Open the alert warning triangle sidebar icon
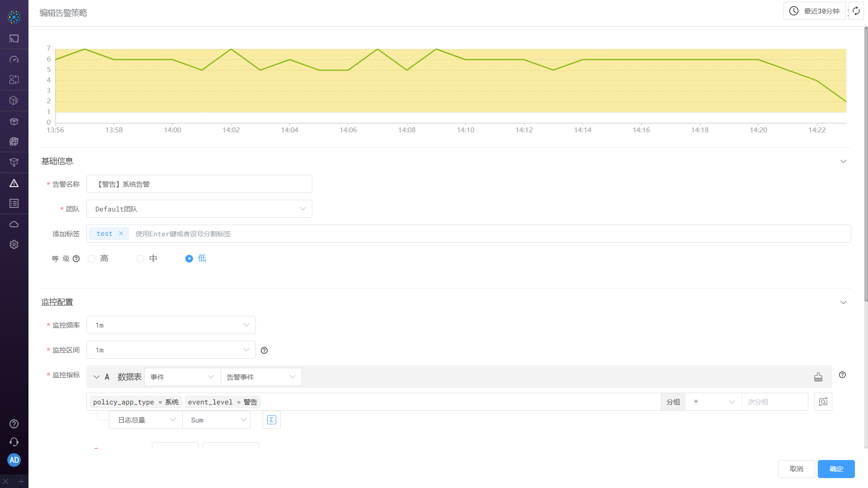This screenshot has height=488, width=868. tap(14, 183)
